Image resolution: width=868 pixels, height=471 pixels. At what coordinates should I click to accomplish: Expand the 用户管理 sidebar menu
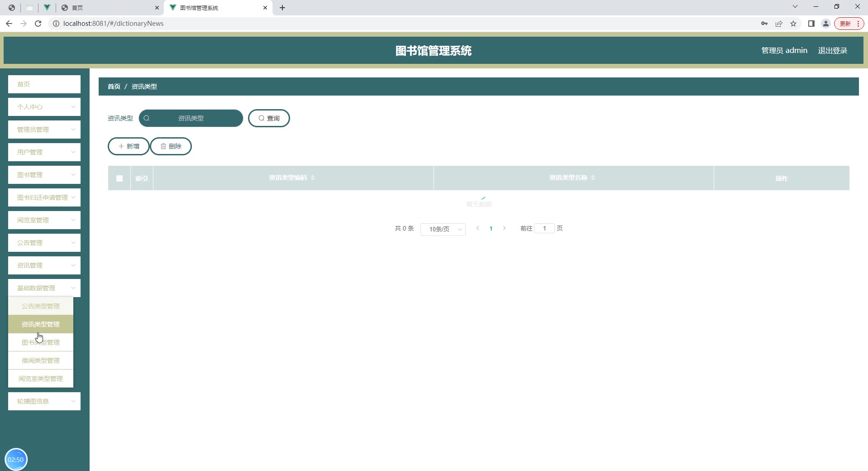click(44, 152)
